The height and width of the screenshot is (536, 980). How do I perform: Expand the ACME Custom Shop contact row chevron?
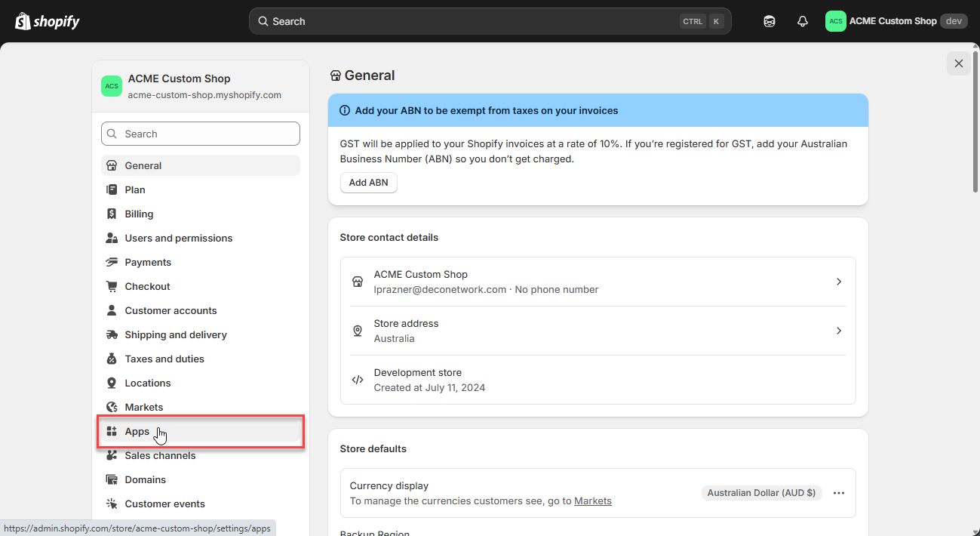[x=839, y=282]
